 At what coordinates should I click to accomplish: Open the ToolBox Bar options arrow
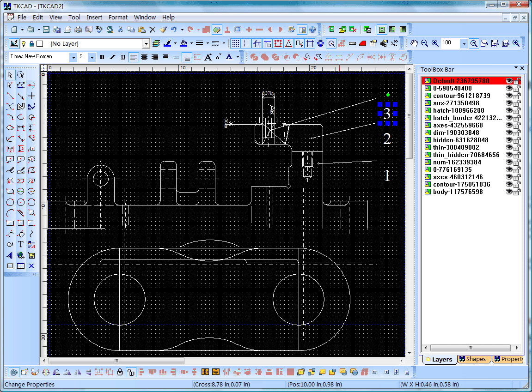click(516, 68)
